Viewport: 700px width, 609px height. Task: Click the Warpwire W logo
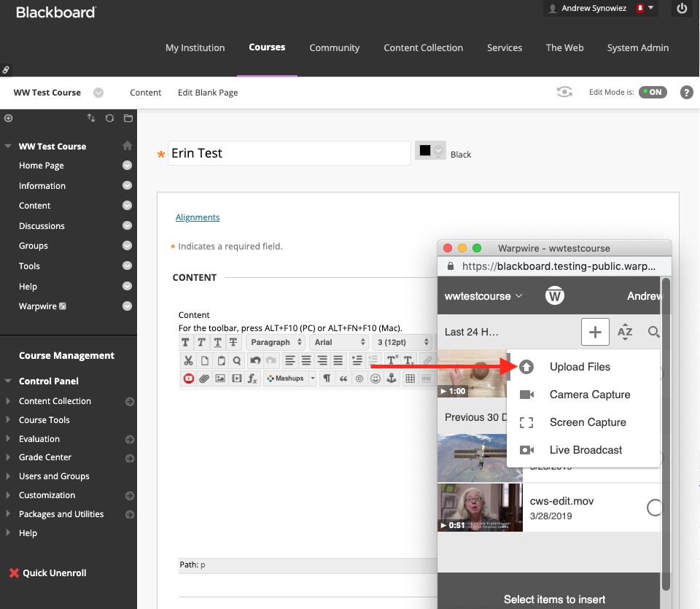click(555, 295)
